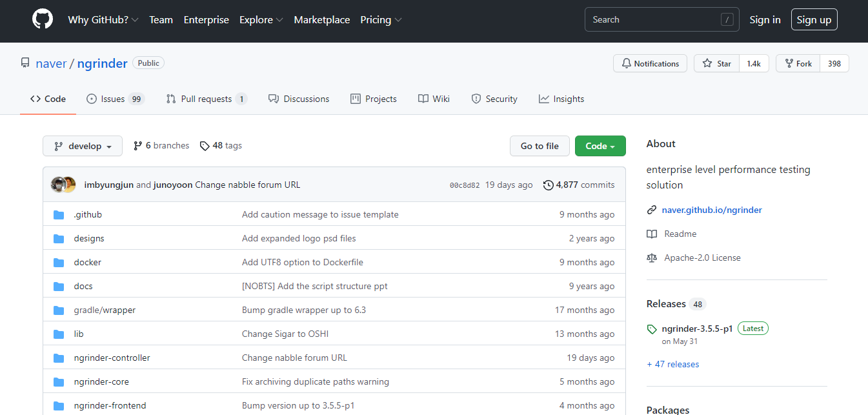Open the "Change Sigar to OSHI" commit message

tap(285, 334)
